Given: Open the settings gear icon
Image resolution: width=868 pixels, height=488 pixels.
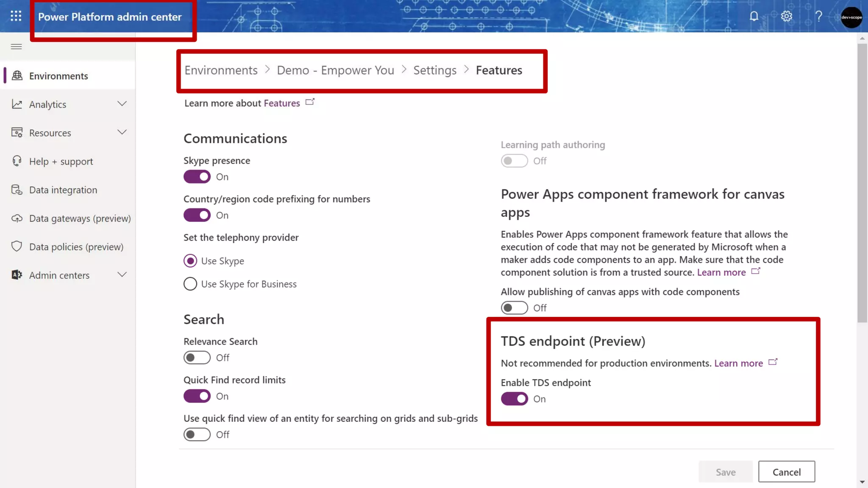Looking at the screenshot, I should pyautogui.click(x=787, y=17).
